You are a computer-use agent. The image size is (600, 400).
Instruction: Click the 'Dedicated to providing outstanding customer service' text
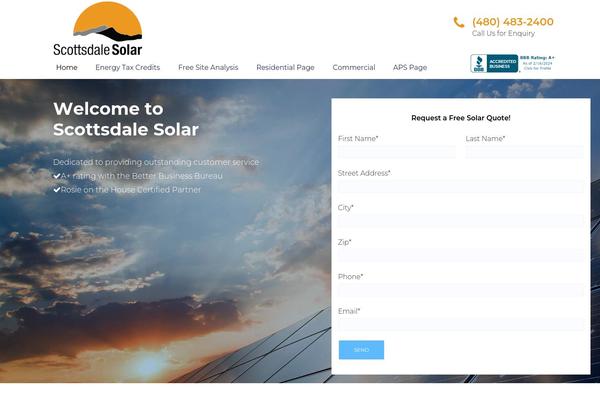click(156, 162)
